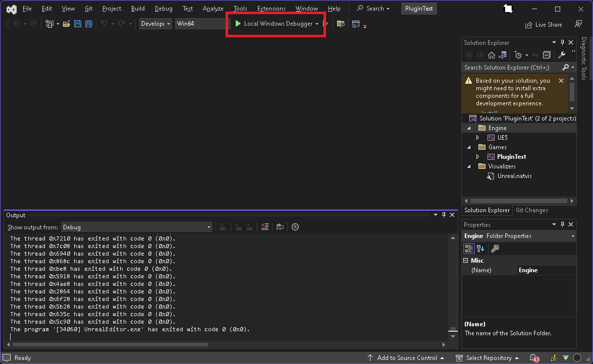Open the Analyze menu
Viewport: 593px width, 364px height.
pyautogui.click(x=213, y=8)
